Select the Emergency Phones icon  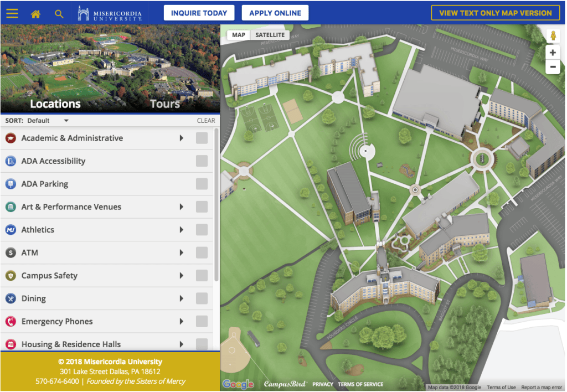click(11, 322)
